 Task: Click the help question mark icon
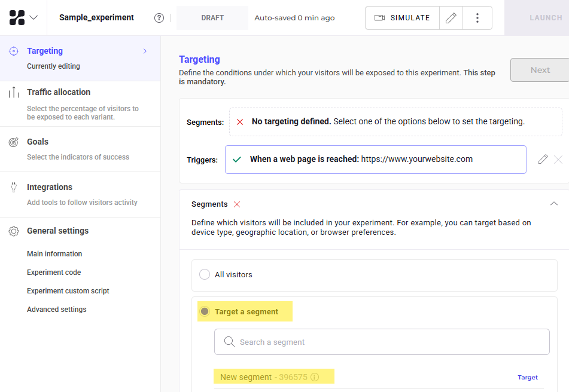tap(159, 18)
